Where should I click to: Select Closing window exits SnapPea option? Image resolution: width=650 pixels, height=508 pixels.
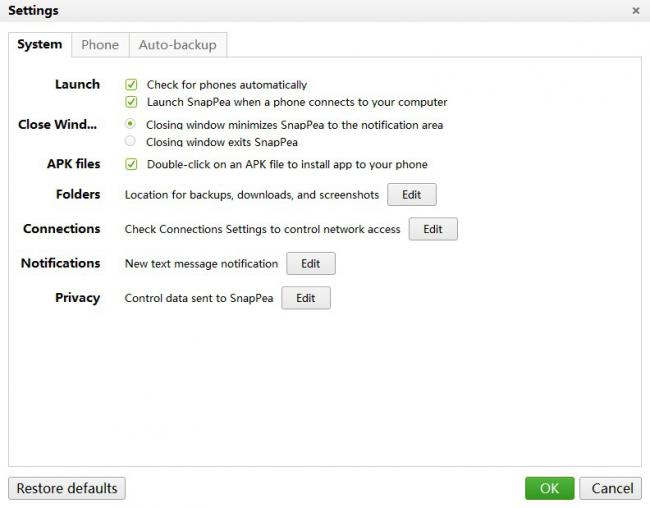131,142
